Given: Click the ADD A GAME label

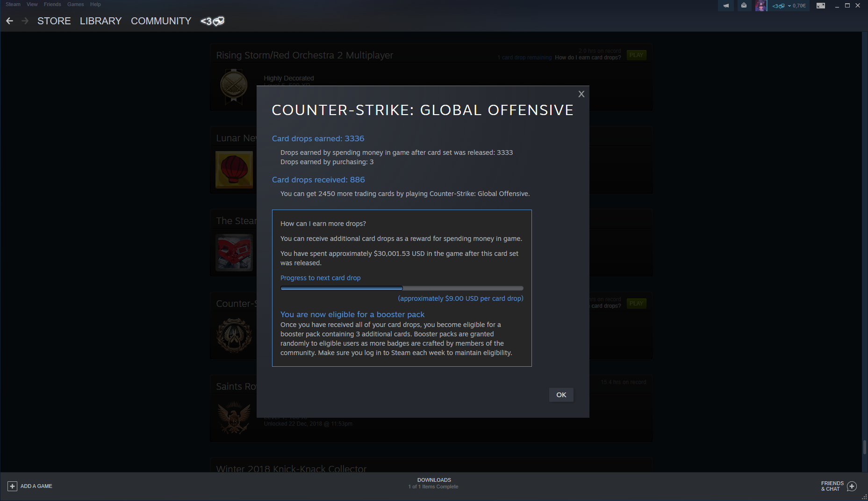Looking at the screenshot, I should (36, 486).
